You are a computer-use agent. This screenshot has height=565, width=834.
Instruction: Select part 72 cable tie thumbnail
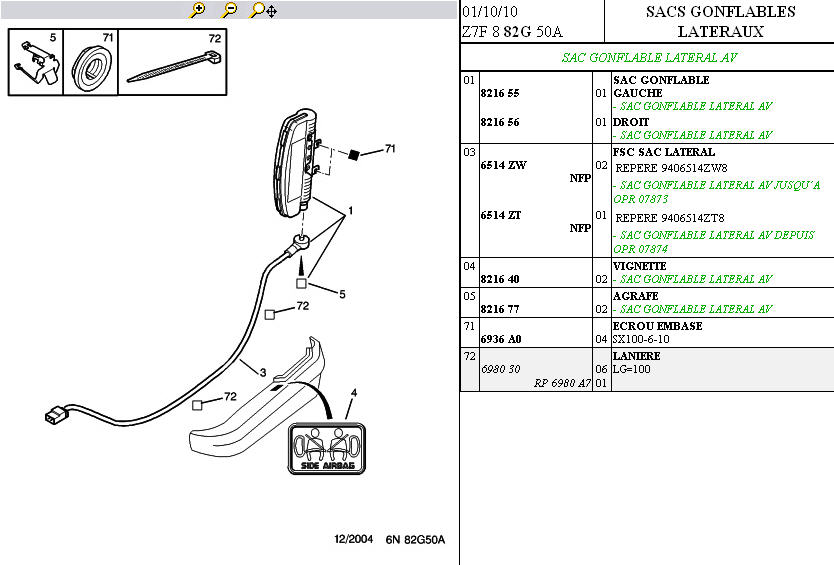(x=174, y=62)
